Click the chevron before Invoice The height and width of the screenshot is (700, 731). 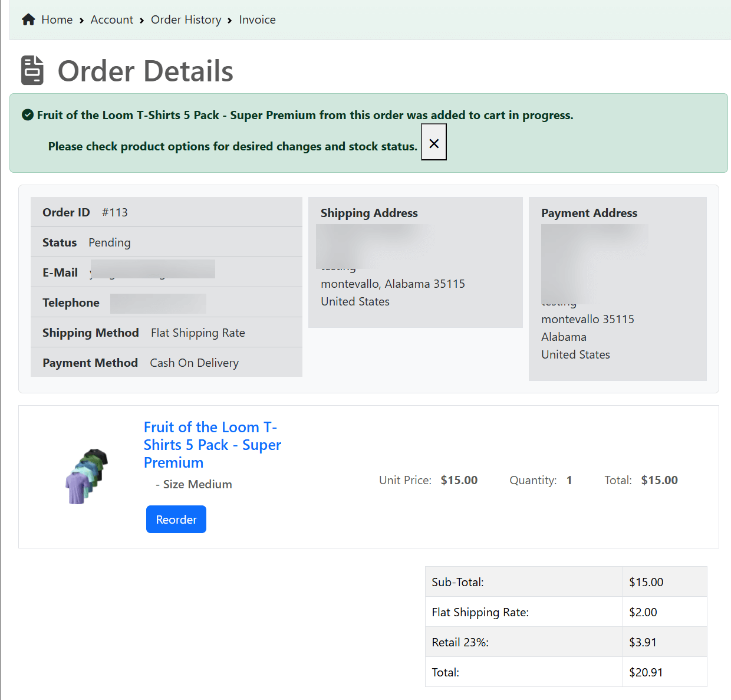click(x=230, y=21)
